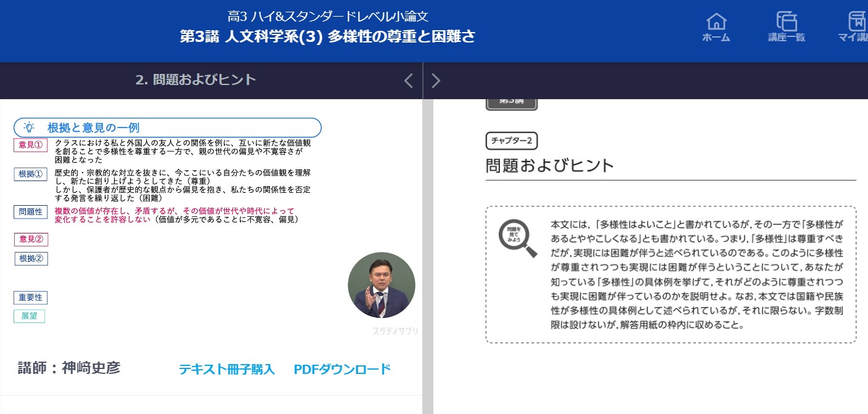Screen dimensions: 868x414
Task: Select the 意見② label badge
Action: (30, 239)
